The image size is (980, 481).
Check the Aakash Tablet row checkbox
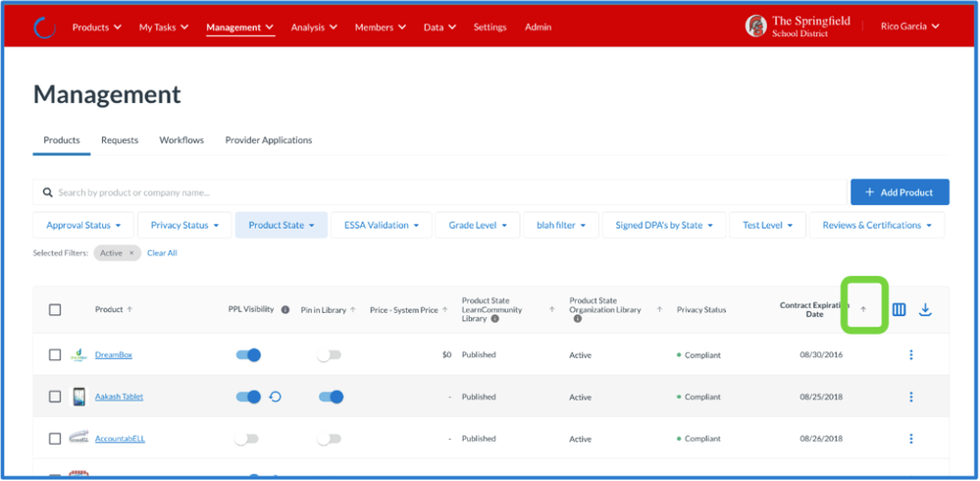coord(55,397)
